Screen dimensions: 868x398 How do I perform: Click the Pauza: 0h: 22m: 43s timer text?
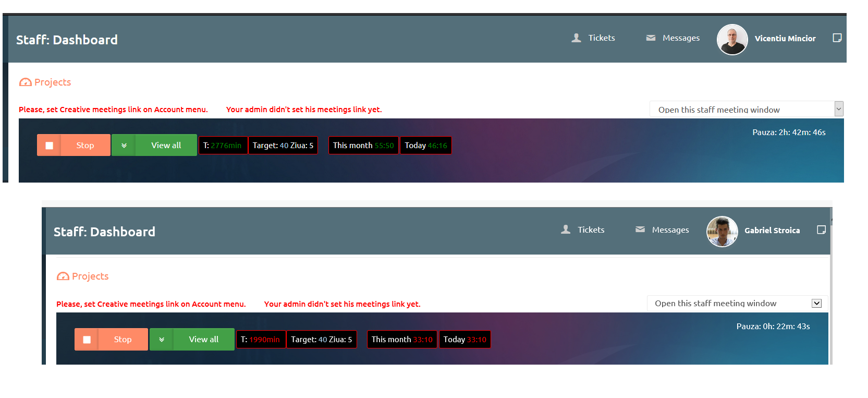click(x=773, y=327)
